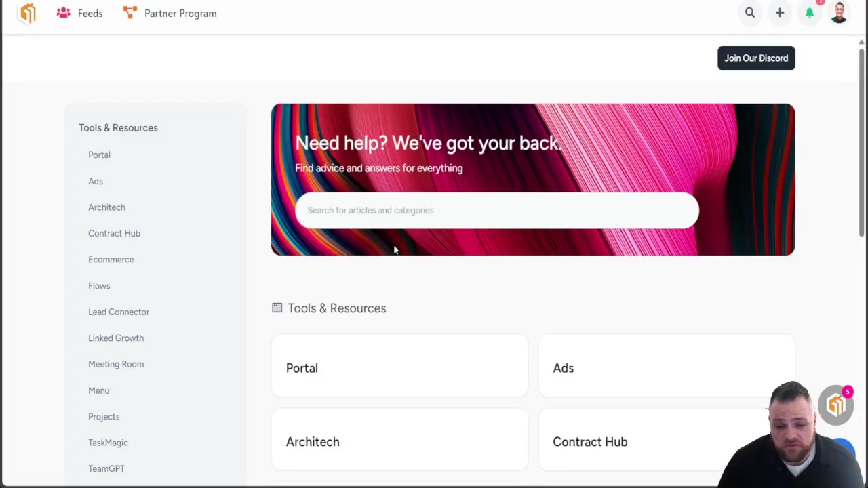Open the Architech category card
This screenshot has height=488, width=868.
pos(399,441)
